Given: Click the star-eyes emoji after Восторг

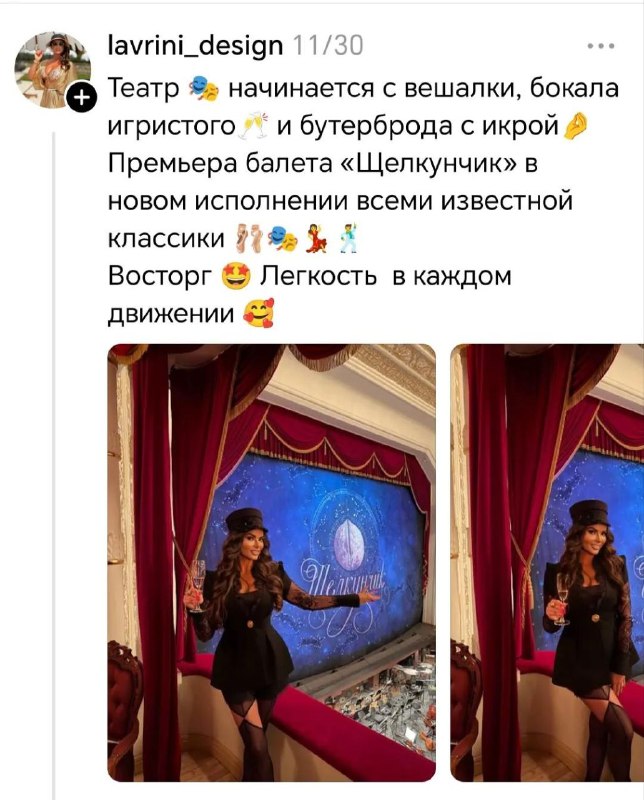Looking at the screenshot, I should 236,277.
